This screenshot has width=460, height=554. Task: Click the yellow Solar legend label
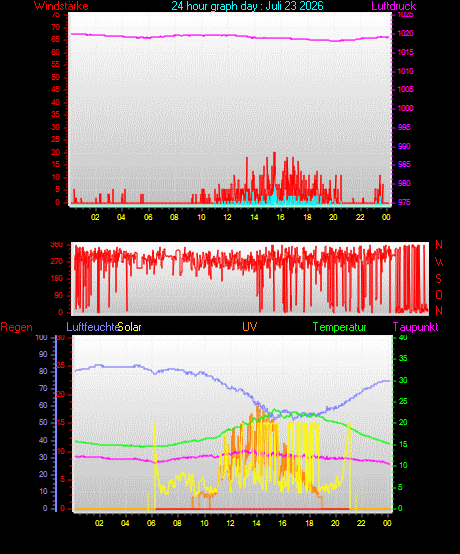(x=129, y=327)
